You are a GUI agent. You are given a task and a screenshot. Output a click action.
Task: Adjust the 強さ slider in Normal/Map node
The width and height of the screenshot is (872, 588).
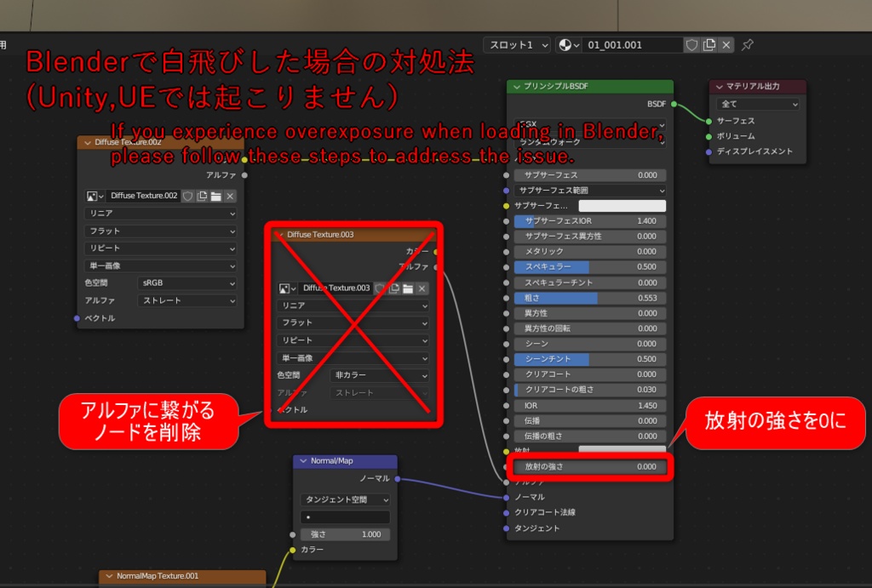[x=346, y=534]
